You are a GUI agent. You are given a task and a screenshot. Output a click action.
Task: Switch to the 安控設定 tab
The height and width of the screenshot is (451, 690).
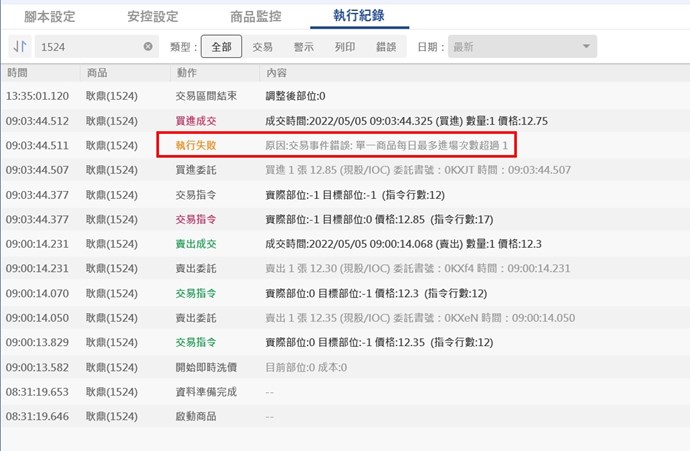click(152, 17)
